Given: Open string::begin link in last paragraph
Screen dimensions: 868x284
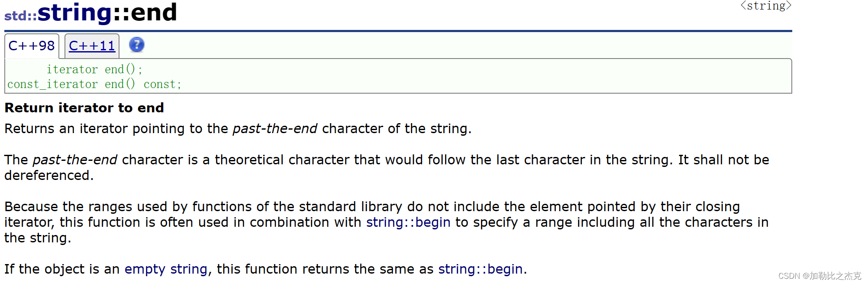Looking at the screenshot, I should pos(480,269).
